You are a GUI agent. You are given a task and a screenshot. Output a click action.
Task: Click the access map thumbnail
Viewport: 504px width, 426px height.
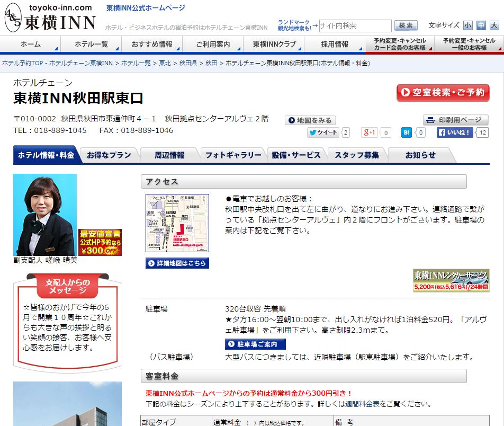pyautogui.click(x=177, y=223)
